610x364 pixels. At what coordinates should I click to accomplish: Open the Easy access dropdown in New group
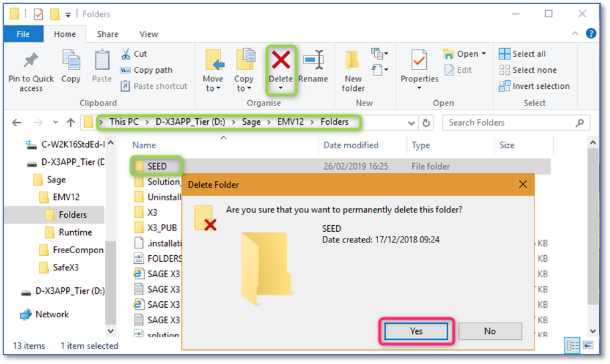click(x=379, y=70)
